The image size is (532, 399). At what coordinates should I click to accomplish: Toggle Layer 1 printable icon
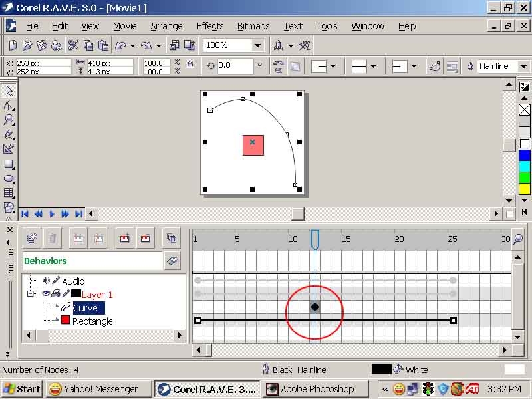[x=56, y=293]
